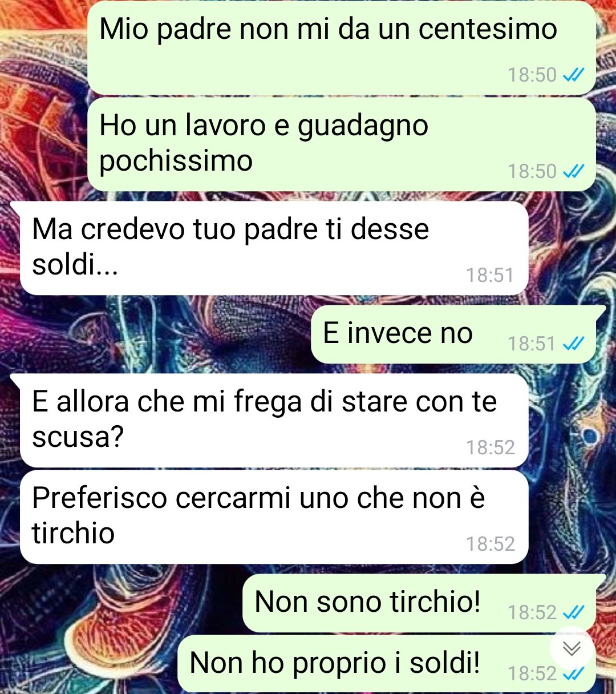Tap the blue ticks on 'Non sono tirchio!'
The width and height of the screenshot is (616, 694).
coord(573,612)
